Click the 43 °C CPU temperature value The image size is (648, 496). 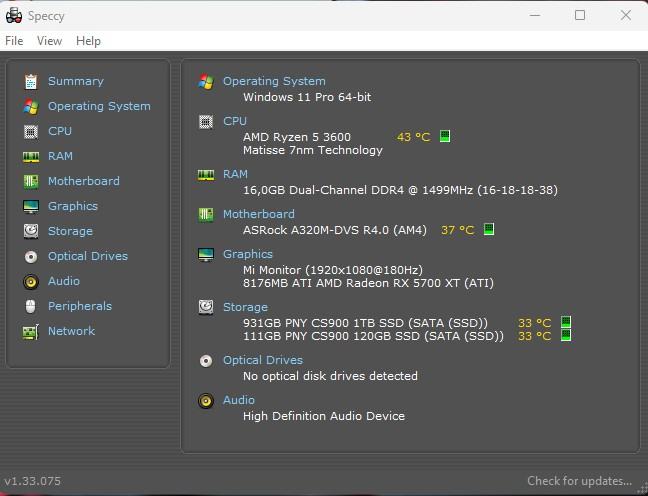pyautogui.click(x=413, y=137)
